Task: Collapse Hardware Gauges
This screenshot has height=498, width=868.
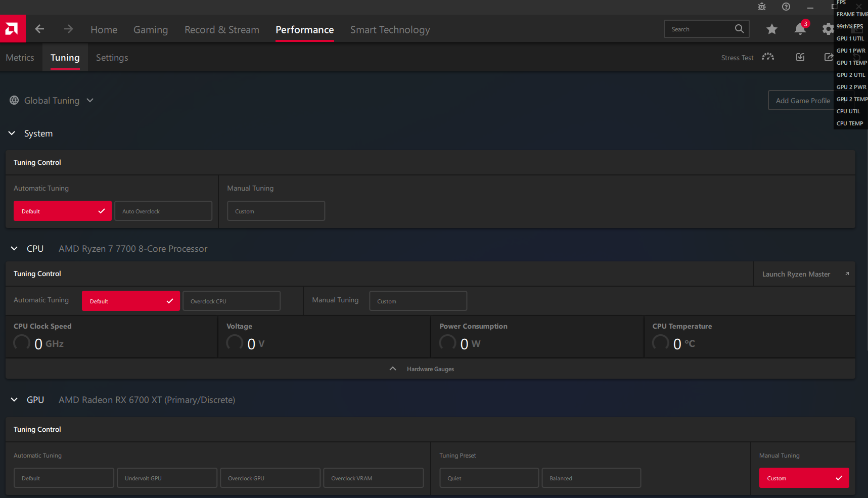Action: [x=393, y=369]
